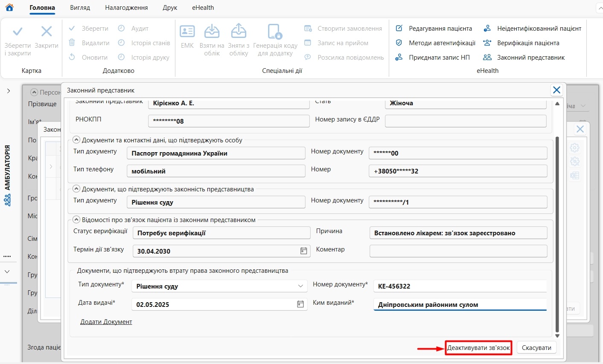Screen dimensions: 603x364
Task: Click the ЕМК card icon
Action: point(187,32)
